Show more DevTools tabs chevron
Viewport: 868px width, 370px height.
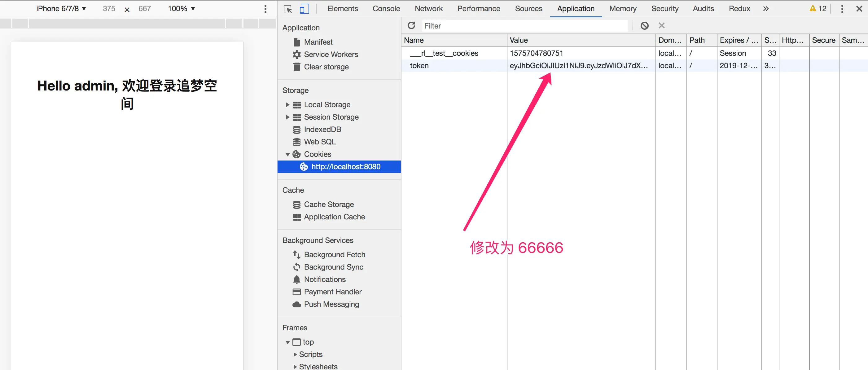click(766, 9)
